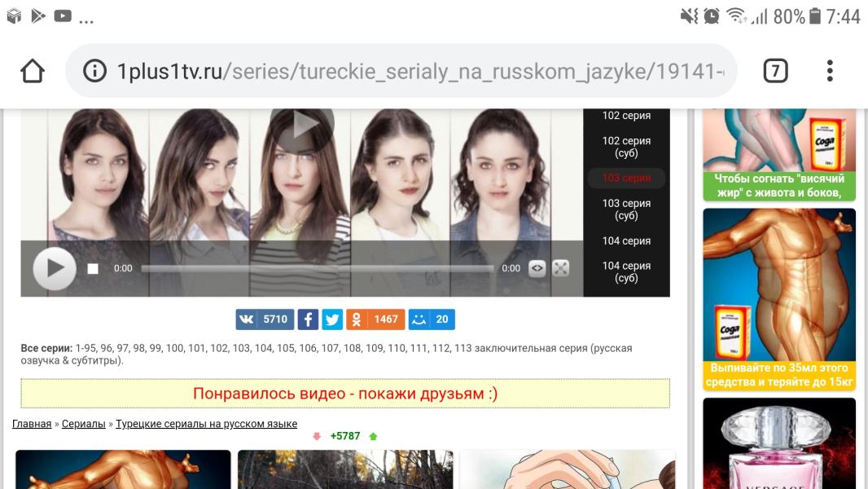Click the "+5787" rating score
Image resolution: width=868 pixels, height=489 pixels.
345,436
